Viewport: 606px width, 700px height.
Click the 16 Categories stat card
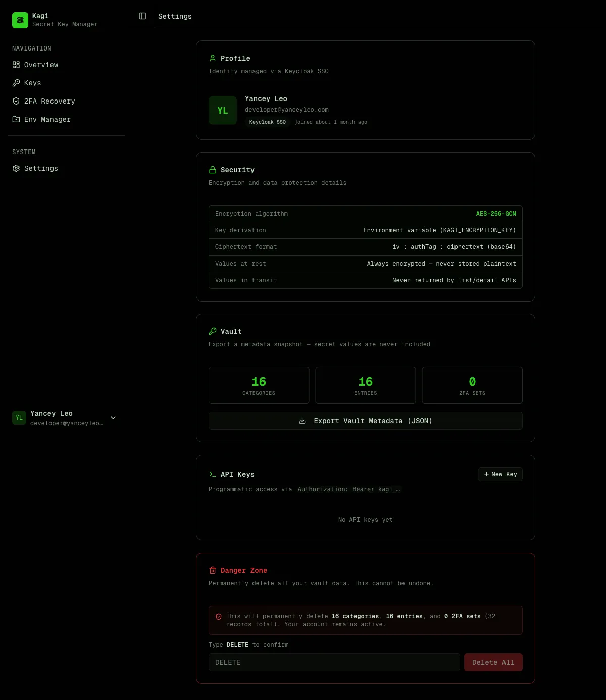point(259,385)
